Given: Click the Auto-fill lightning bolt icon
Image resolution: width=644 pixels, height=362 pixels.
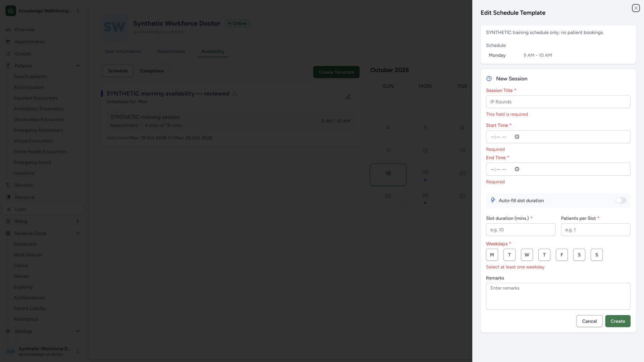Looking at the screenshot, I should pyautogui.click(x=493, y=200).
